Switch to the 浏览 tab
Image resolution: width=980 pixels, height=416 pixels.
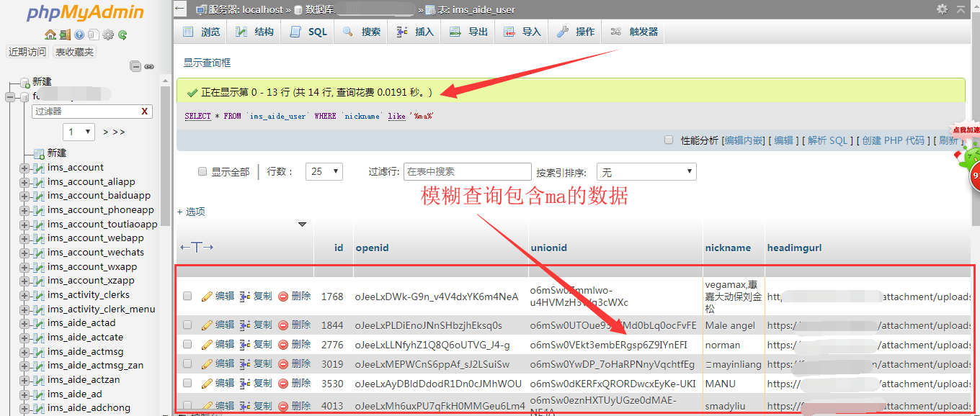pyautogui.click(x=202, y=32)
